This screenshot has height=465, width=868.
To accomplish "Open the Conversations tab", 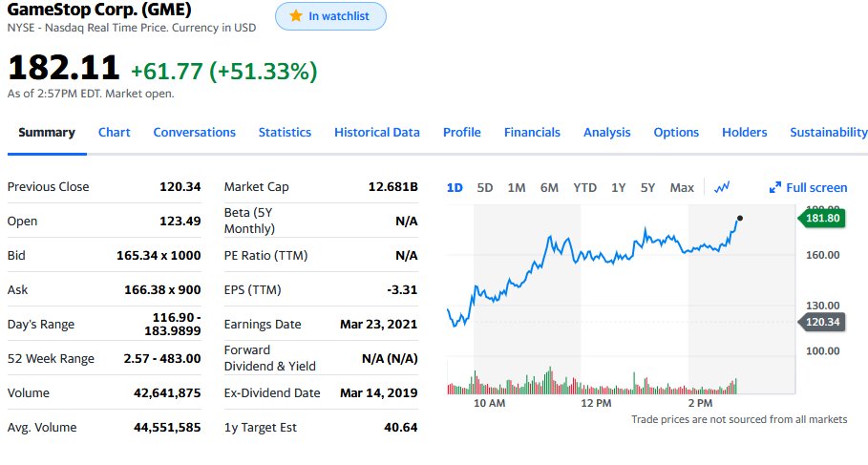I will click(x=194, y=133).
